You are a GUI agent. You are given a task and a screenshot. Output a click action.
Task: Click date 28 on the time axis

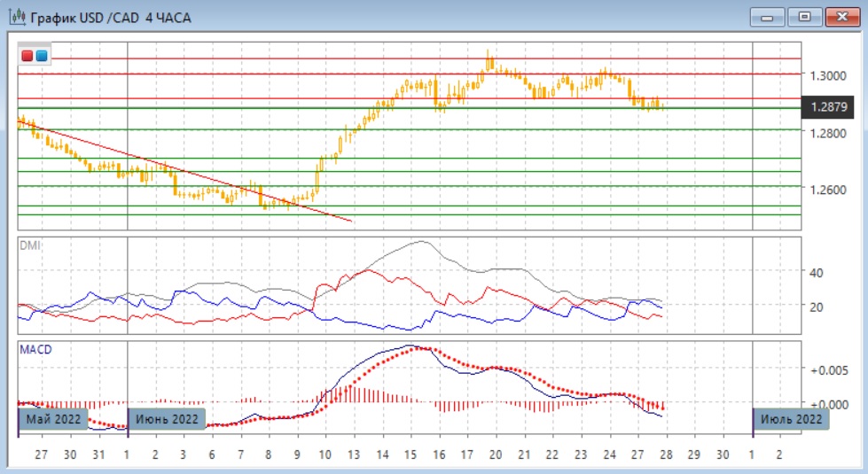665,454
